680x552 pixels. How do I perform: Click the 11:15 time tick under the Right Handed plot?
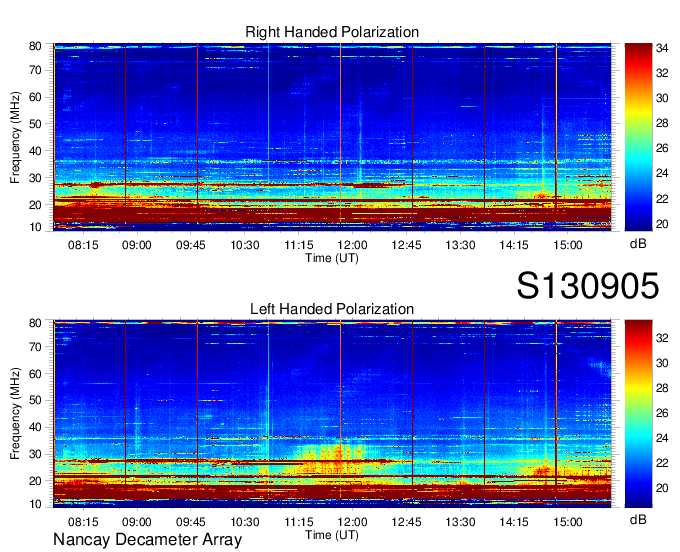pos(299,245)
